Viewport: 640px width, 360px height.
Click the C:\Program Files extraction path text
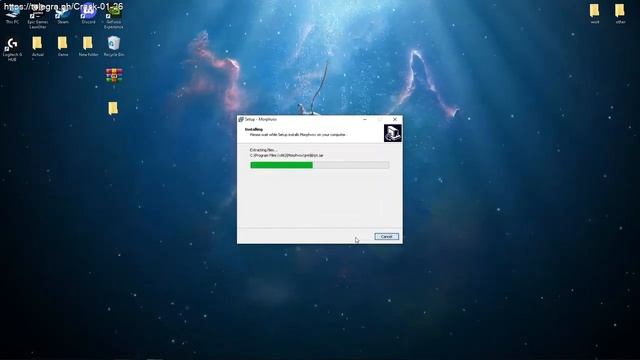pyautogui.click(x=287, y=156)
